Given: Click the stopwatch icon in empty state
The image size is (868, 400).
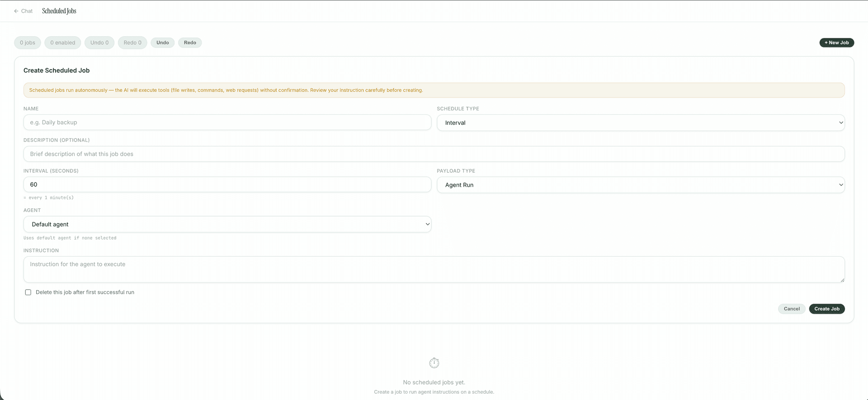Looking at the screenshot, I should tap(434, 363).
